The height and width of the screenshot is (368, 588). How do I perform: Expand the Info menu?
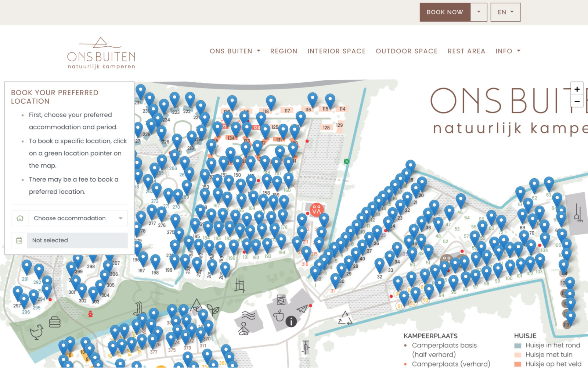pos(508,51)
